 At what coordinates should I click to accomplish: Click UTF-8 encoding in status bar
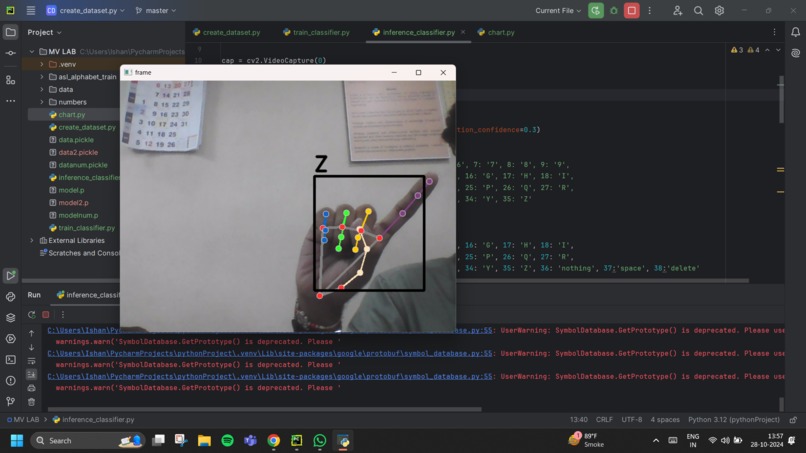[x=631, y=420]
